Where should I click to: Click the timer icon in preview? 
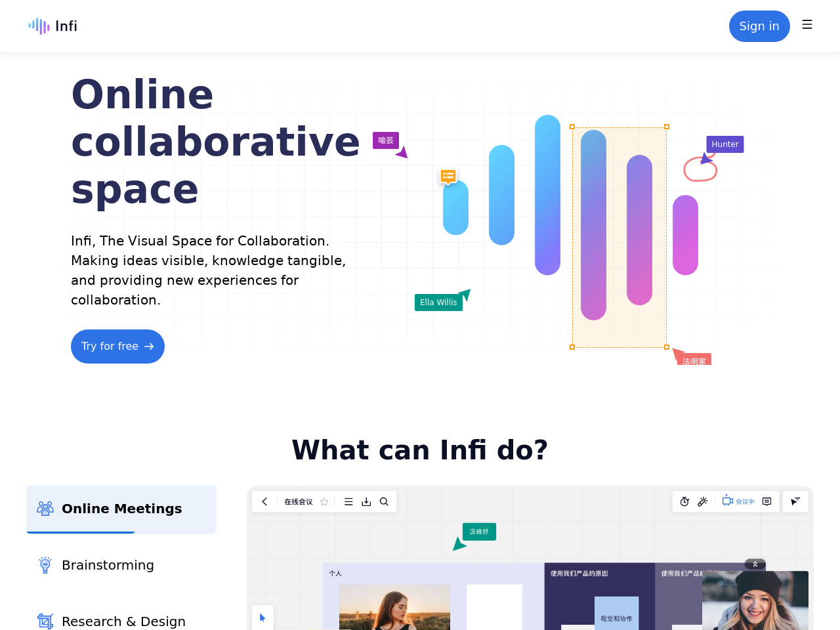(684, 501)
